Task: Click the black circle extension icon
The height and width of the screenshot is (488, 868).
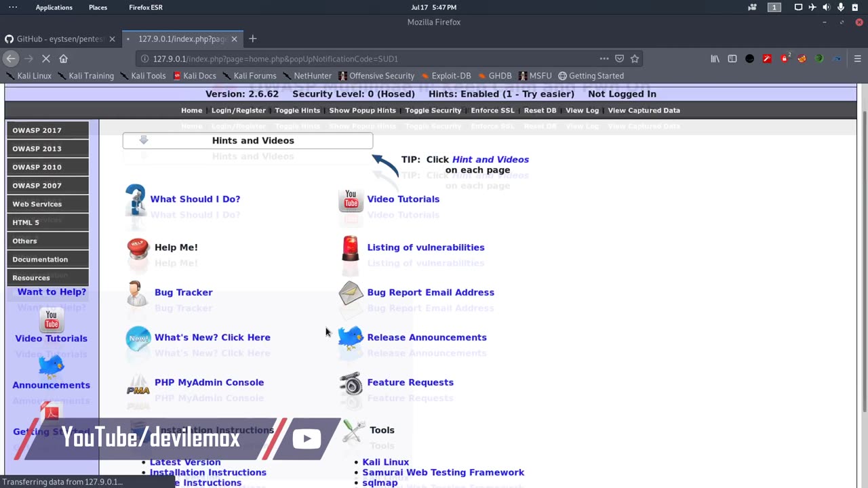Action: pyautogui.click(x=749, y=59)
